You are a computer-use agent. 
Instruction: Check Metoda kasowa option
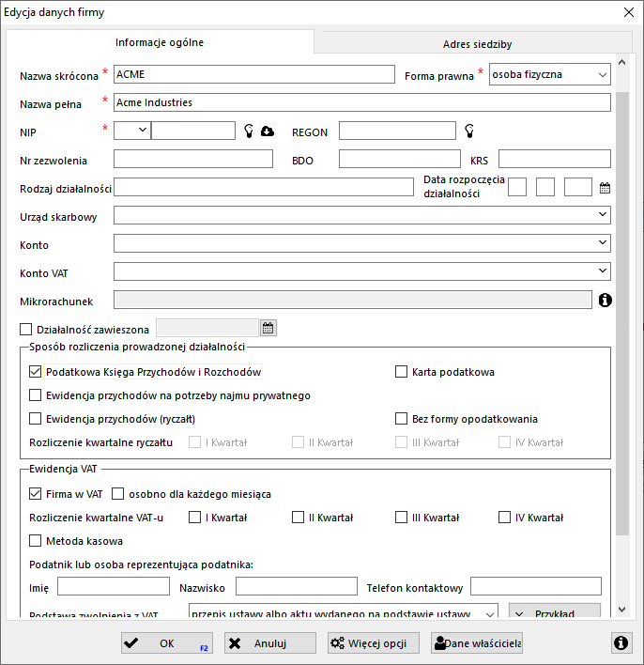coord(35,541)
